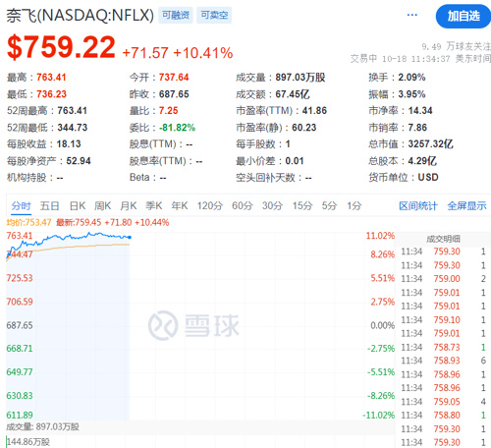
Task: Click the 759.05 trade row with volume 4
Action: pyautogui.click(x=444, y=402)
